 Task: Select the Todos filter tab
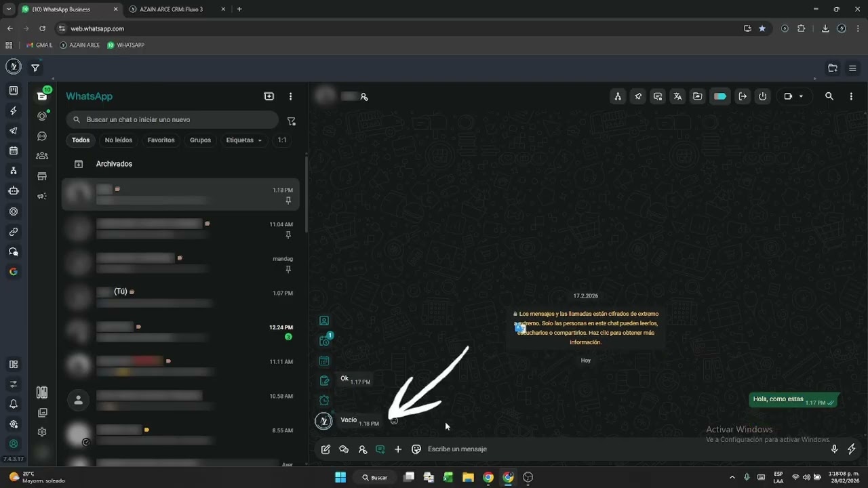tap(81, 140)
